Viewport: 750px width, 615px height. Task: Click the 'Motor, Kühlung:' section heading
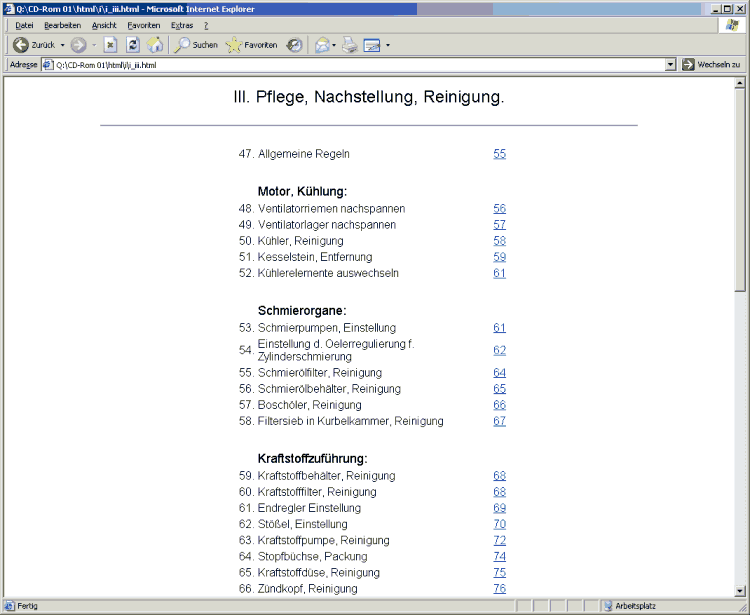(x=302, y=192)
